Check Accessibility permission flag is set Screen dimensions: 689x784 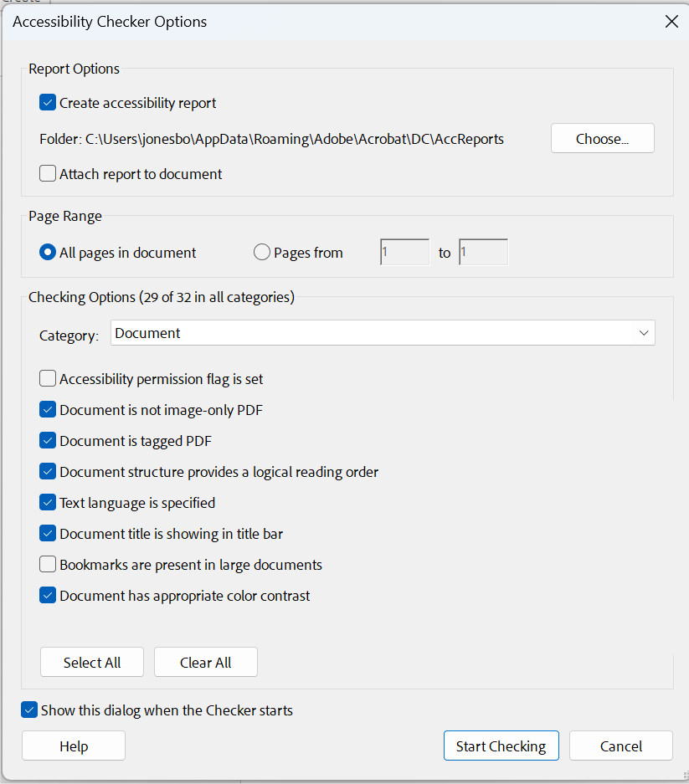(x=48, y=378)
